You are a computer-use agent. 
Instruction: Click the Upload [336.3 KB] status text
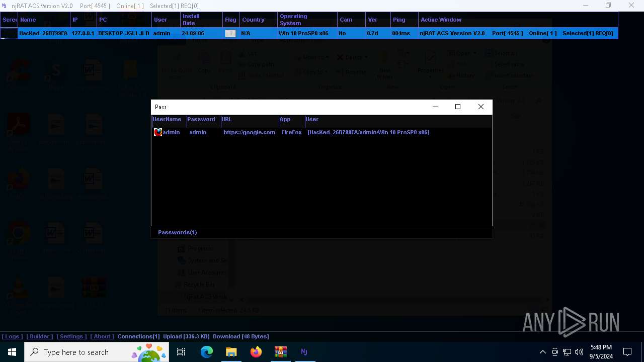pyautogui.click(x=186, y=336)
